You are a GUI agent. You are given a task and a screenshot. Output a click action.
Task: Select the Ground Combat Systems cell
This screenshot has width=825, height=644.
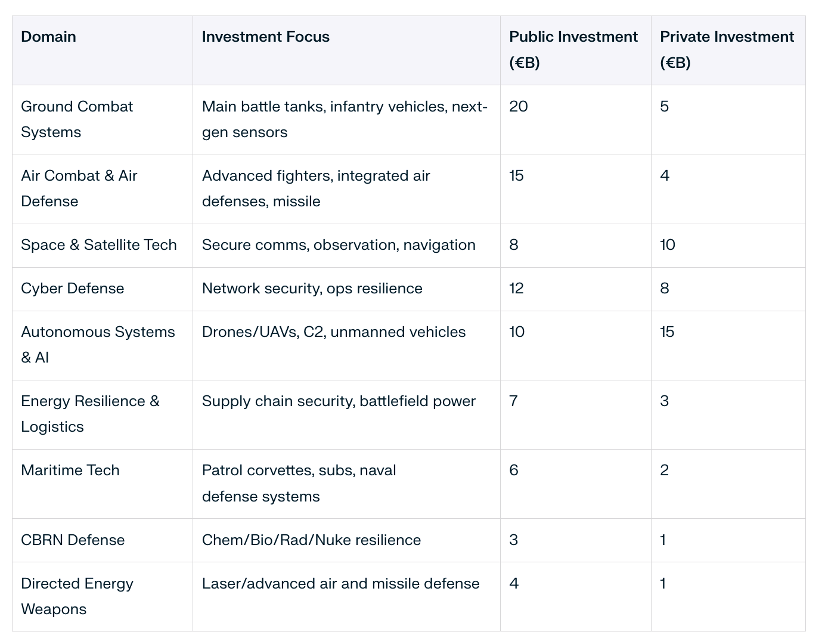[77, 119]
